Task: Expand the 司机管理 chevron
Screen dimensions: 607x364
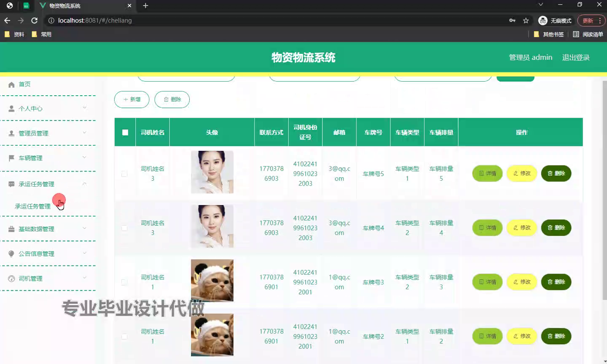Action: [84, 278]
